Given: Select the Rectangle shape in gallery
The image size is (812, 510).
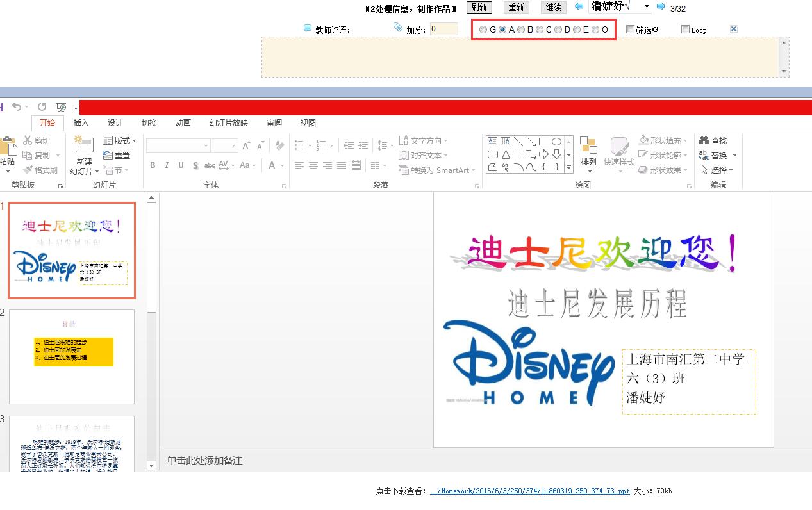Looking at the screenshot, I should 543,142.
